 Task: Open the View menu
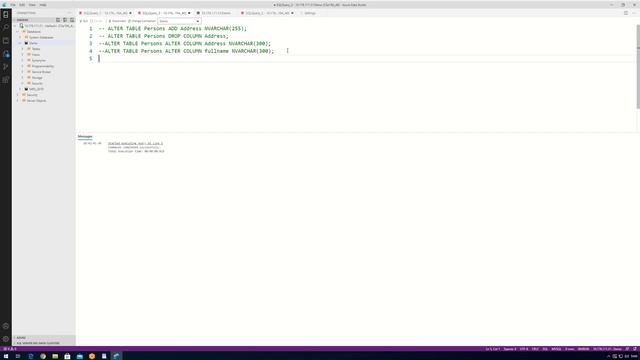32,5
